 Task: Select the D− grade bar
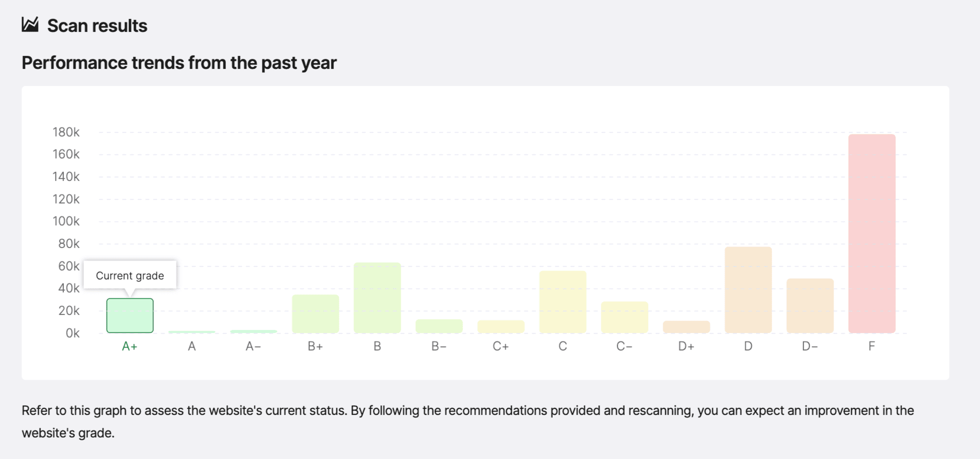click(x=810, y=305)
